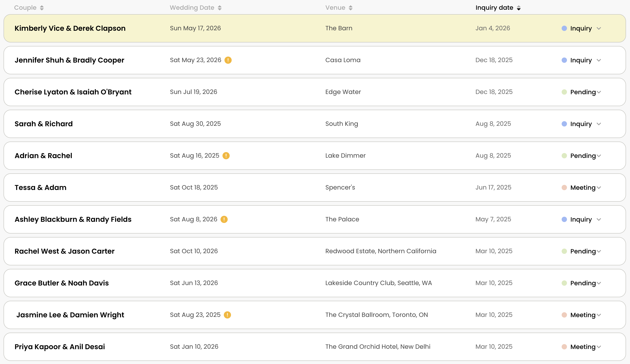Click warning badge on Jasmine Lee's wedding date
630x364 pixels.
click(x=227, y=315)
